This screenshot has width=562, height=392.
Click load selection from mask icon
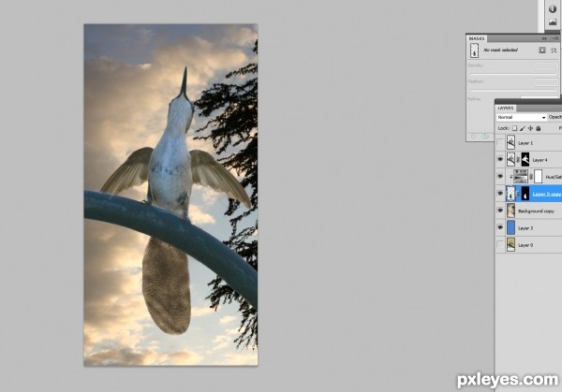[x=473, y=137]
